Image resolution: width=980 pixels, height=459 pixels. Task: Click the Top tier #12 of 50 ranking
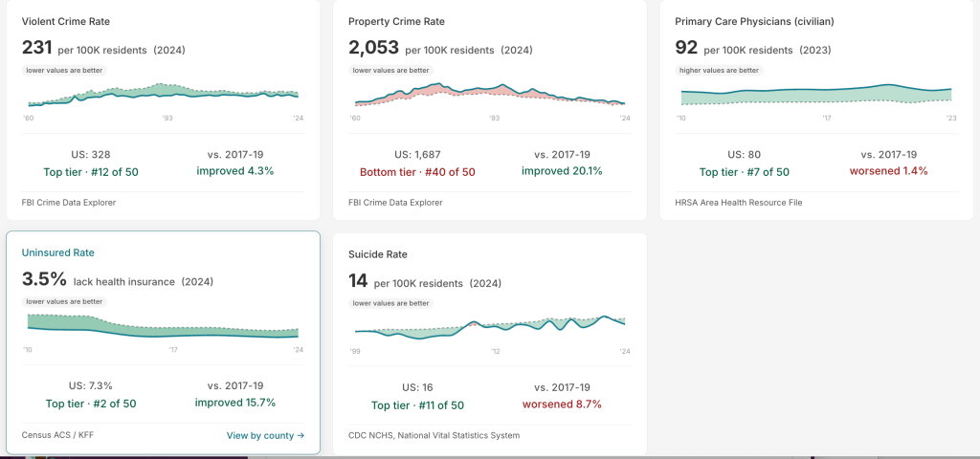tap(91, 172)
